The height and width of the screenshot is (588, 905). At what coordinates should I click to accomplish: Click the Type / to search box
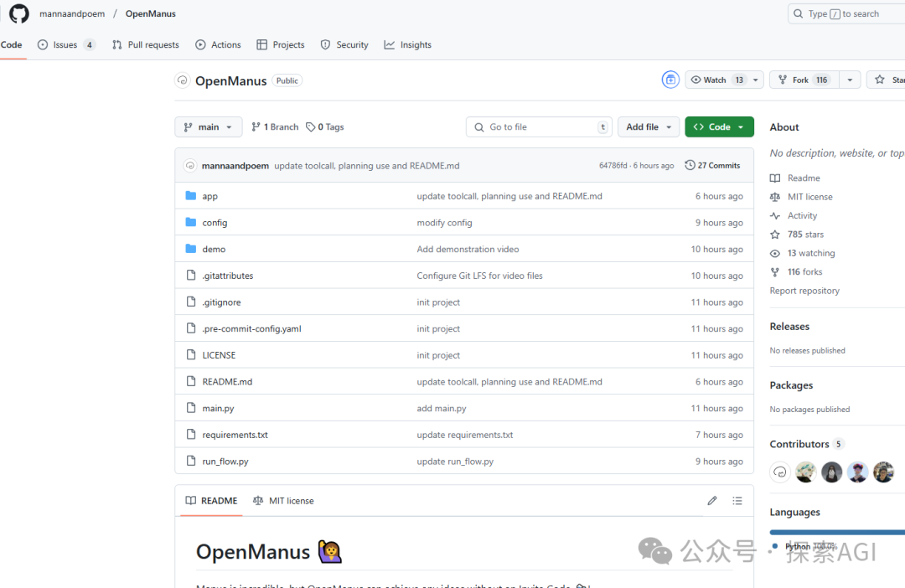(x=846, y=14)
